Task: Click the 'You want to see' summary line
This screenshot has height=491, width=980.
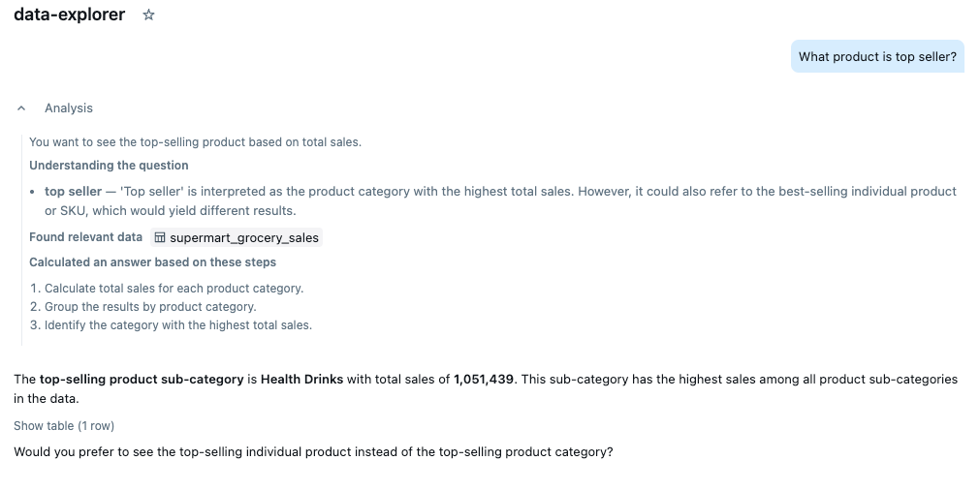Action: click(195, 142)
